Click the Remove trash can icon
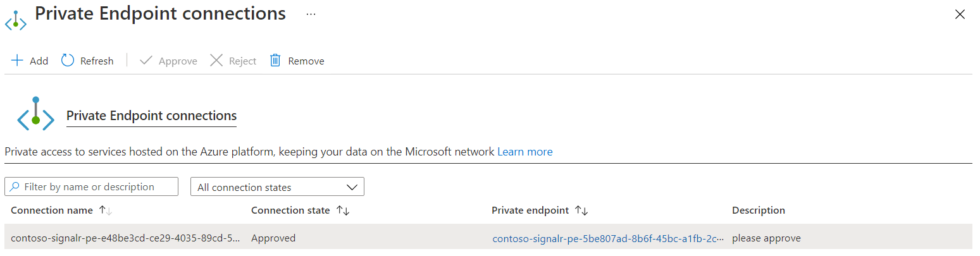This screenshot has height=256, width=980. 275,61
